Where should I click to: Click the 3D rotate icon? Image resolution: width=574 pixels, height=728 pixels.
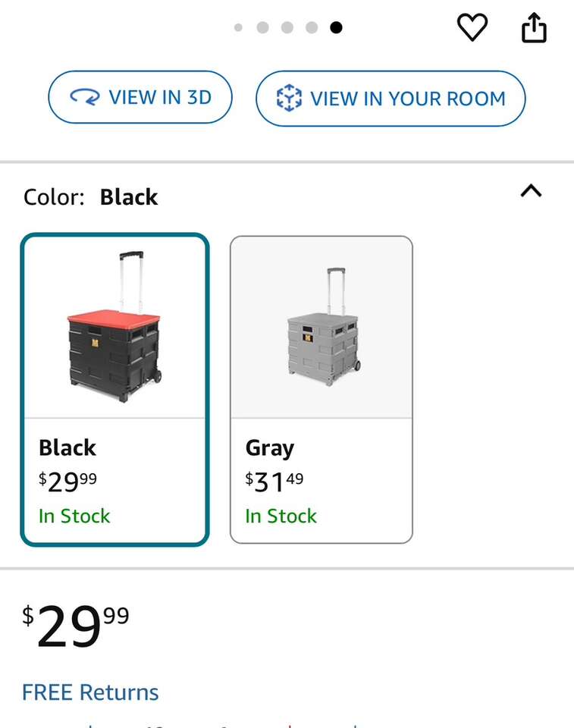pos(84,98)
